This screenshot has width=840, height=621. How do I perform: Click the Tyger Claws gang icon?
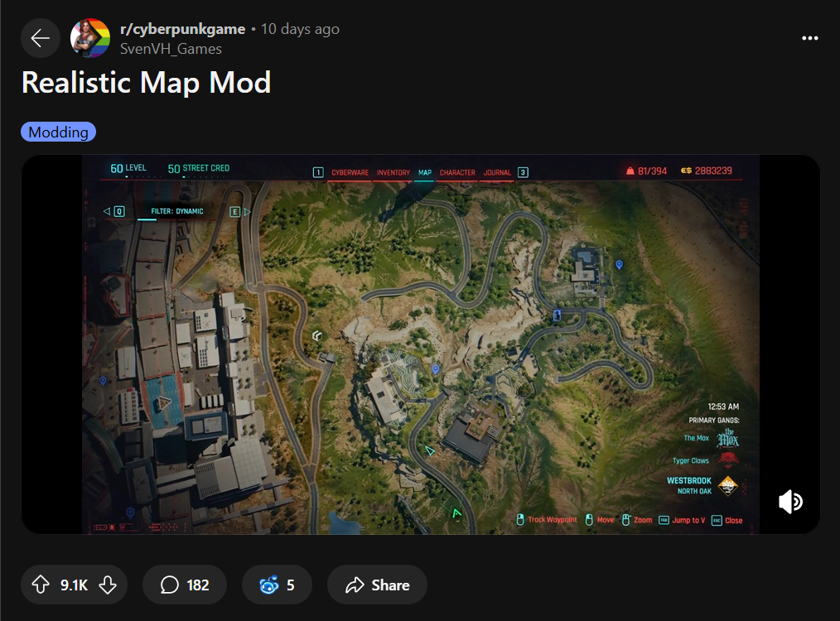[728, 459]
